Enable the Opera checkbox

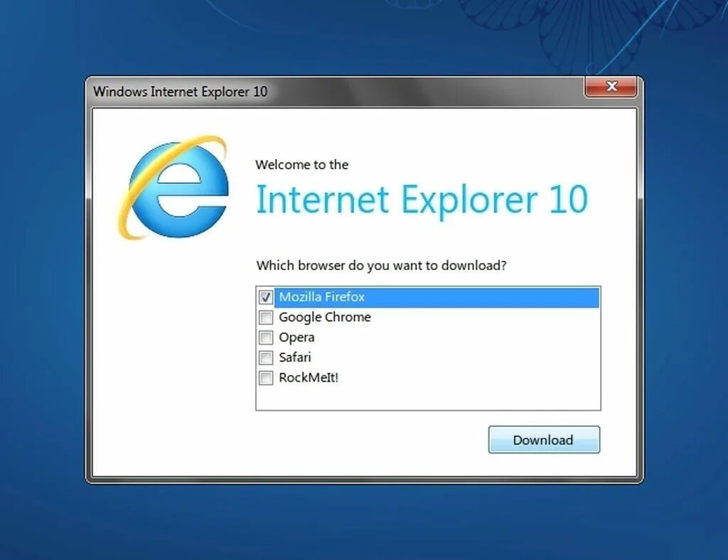(266, 338)
